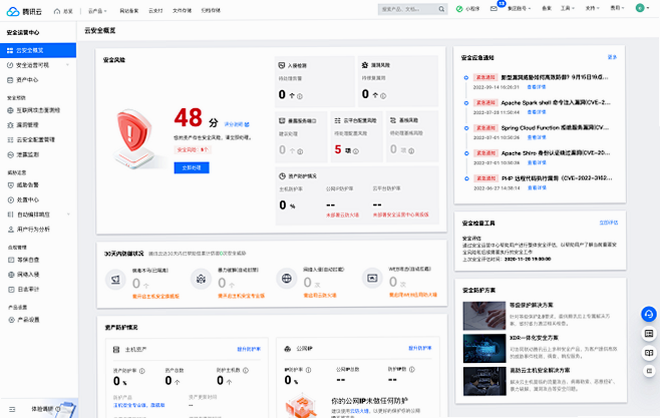Click the blue 立即处理 button under the score
Image resolution: width=660 pixels, height=418 pixels.
192,168
